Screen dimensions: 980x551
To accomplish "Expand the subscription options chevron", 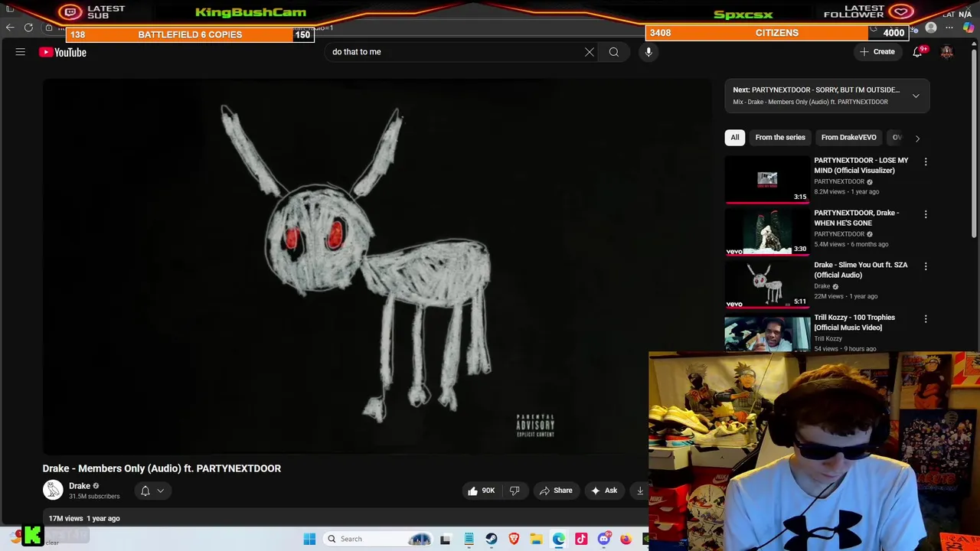I will (x=161, y=491).
